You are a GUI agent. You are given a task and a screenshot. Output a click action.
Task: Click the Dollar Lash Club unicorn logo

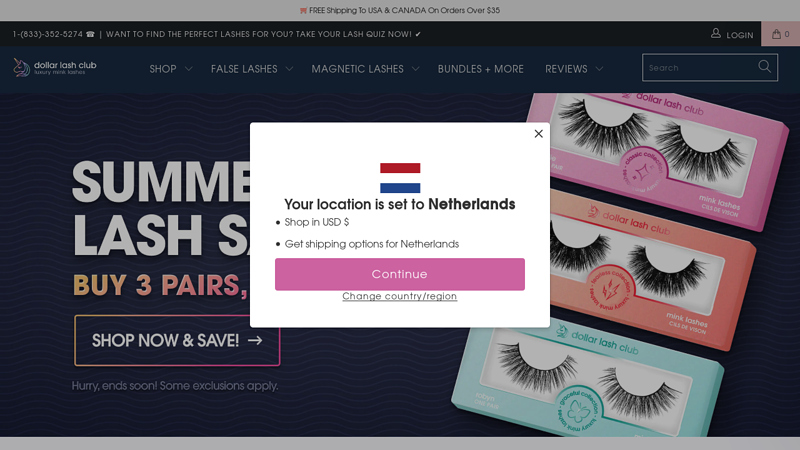55,67
